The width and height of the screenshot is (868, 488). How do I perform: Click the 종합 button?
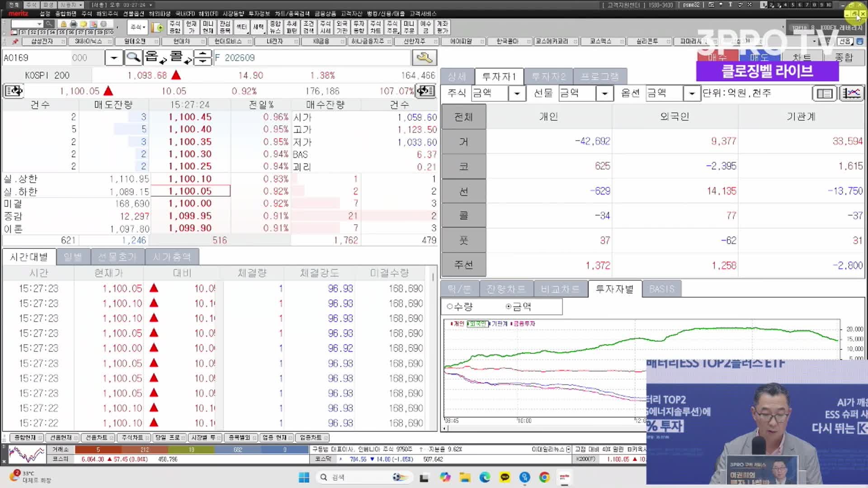(x=843, y=57)
